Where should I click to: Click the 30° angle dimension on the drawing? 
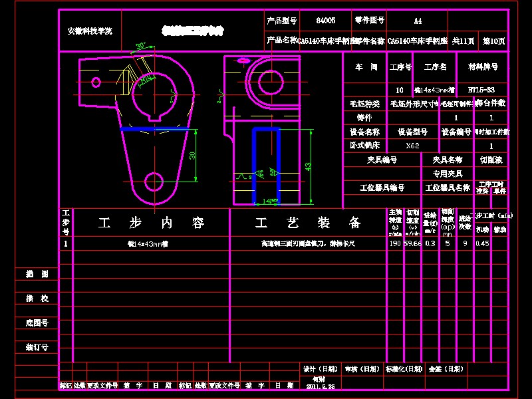[140, 46]
